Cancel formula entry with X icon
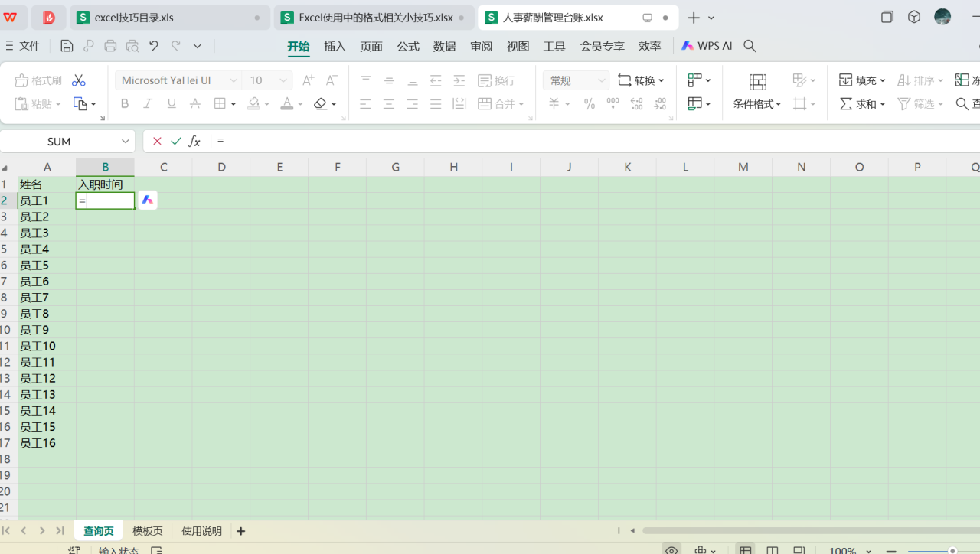This screenshot has height=554, width=980. (157, 141)
